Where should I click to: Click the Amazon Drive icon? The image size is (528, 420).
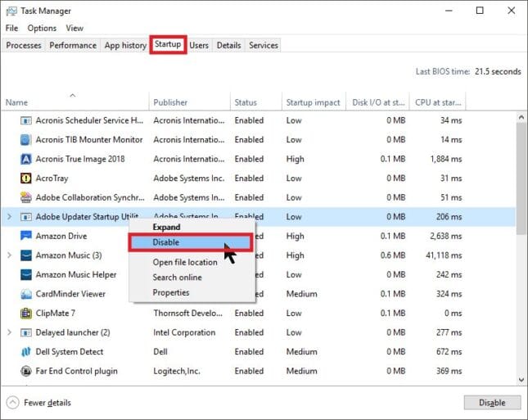(x=26, y=236)
